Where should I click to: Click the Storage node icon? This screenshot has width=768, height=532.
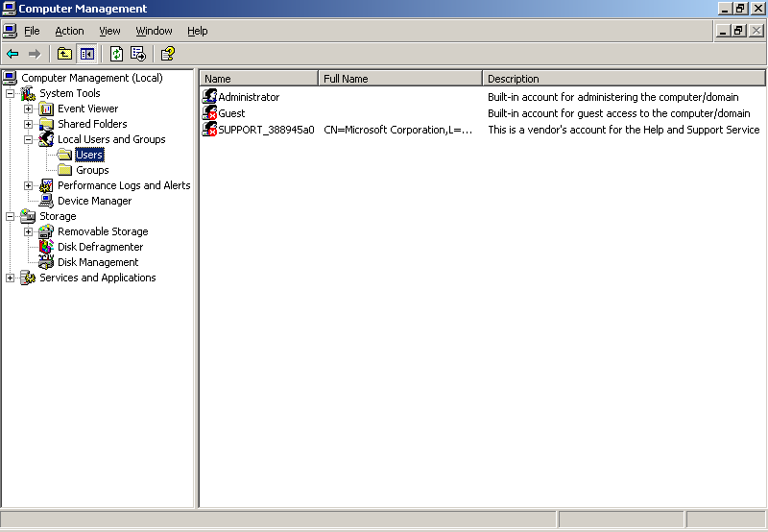(x=29, y=216)
